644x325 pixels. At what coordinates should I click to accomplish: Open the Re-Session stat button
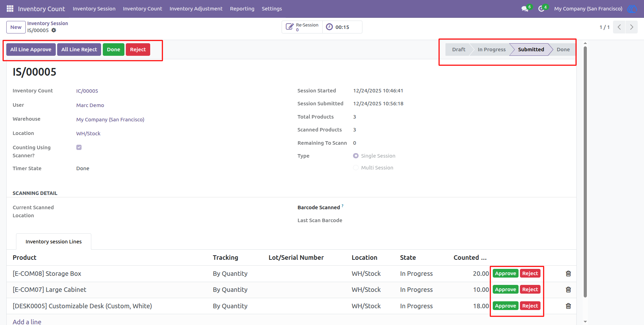click(x=302, y=27)
